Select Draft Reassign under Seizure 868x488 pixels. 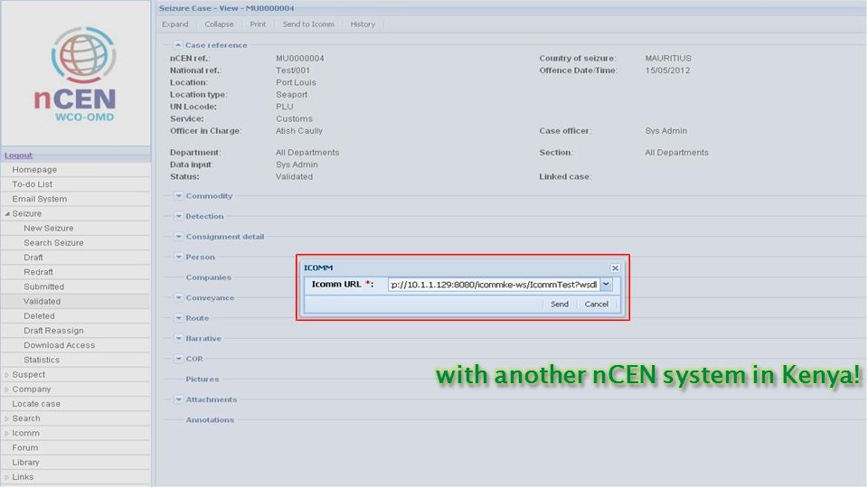(53, 331)
